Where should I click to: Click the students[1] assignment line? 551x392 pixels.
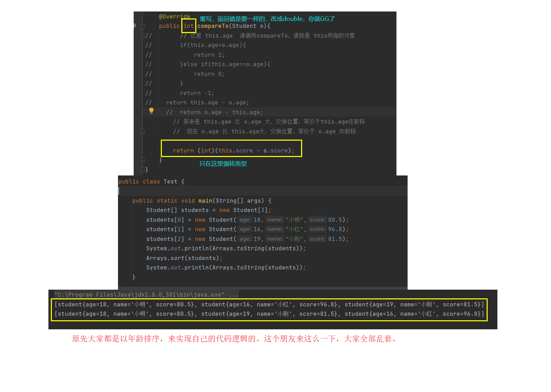pyautogui.click(x=247, y=229)
